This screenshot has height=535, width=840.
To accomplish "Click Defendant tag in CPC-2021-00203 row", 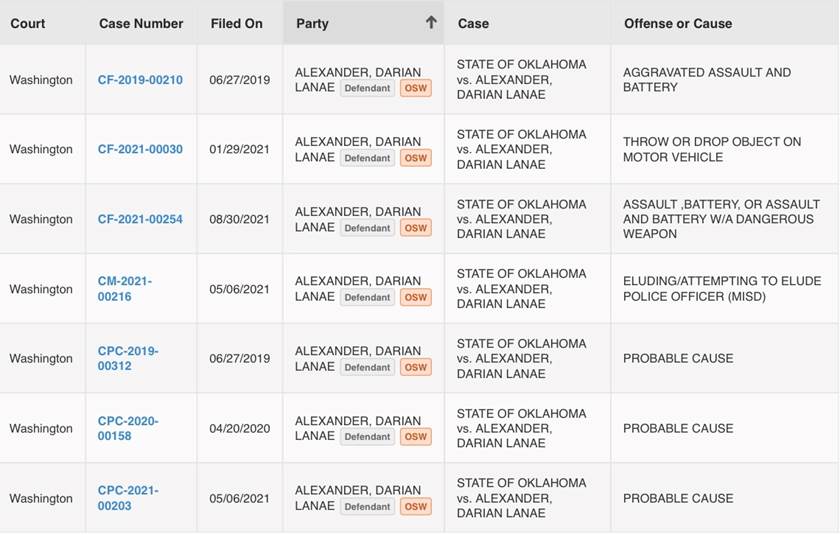I will click(x=367, y=507).
